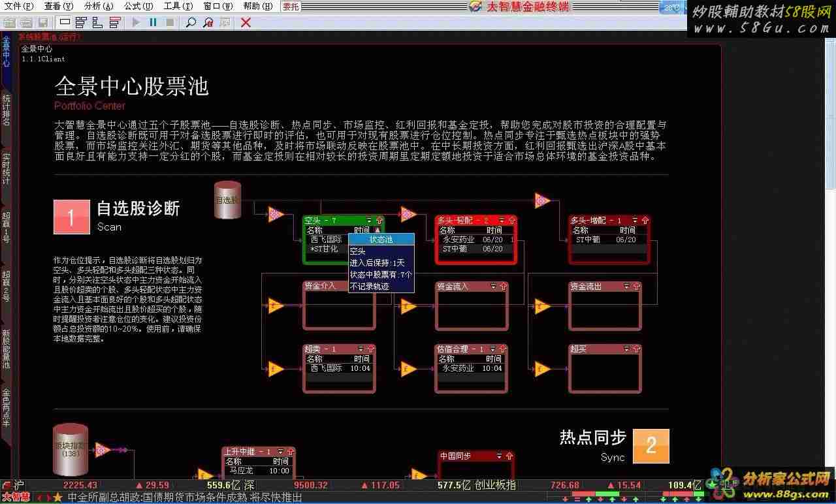Image resolution: width=836 pixels, height=504 pixels.
Task: Click the sort arrow beside 时间 in 空头 pool
Action: pos(377,230)
